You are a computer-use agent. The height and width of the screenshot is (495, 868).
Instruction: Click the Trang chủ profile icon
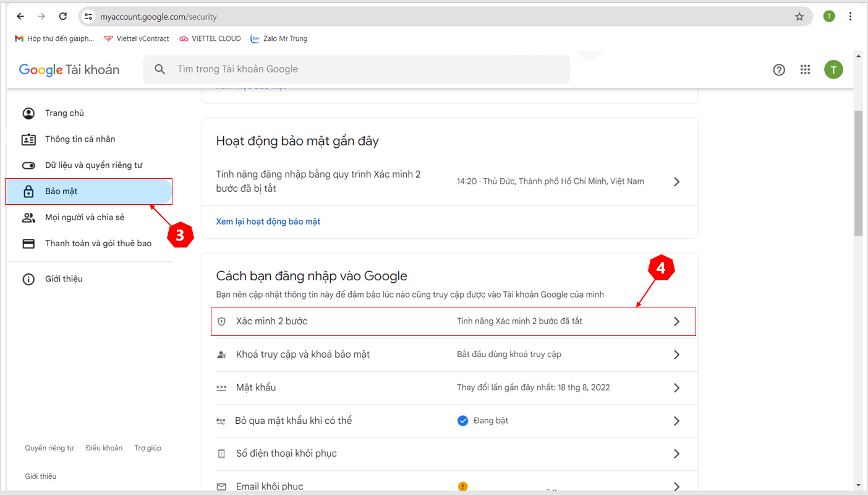pyautogui.click(x=28, y=113)
